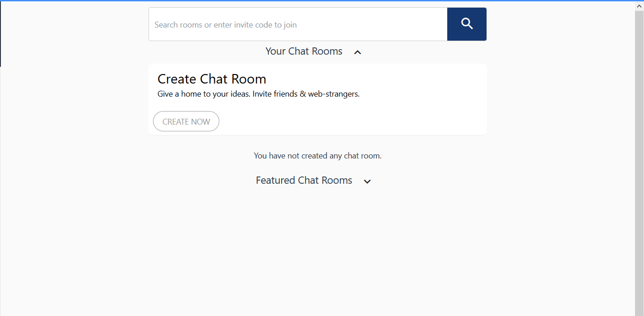Image resolution: width=644 pixels, height=316 pixels.
Task: Click the Featured Chat Rooms heading
Action: pyautogui.click(x=304, y=181)
